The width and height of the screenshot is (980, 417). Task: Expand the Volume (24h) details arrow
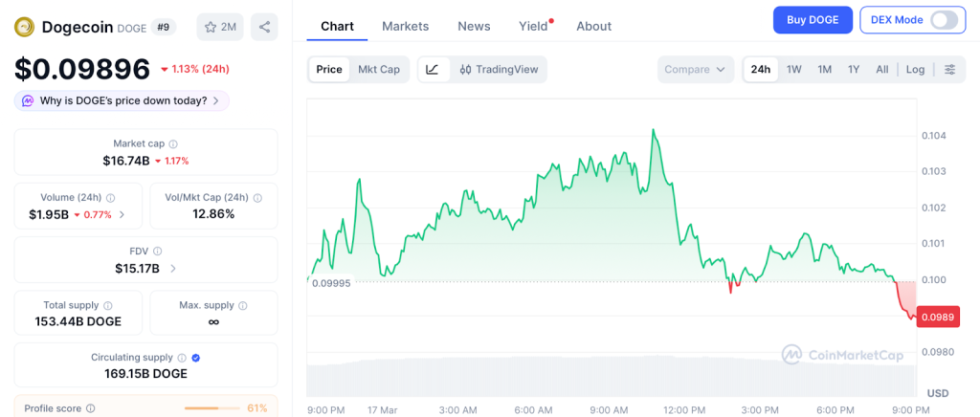[122, 214]
